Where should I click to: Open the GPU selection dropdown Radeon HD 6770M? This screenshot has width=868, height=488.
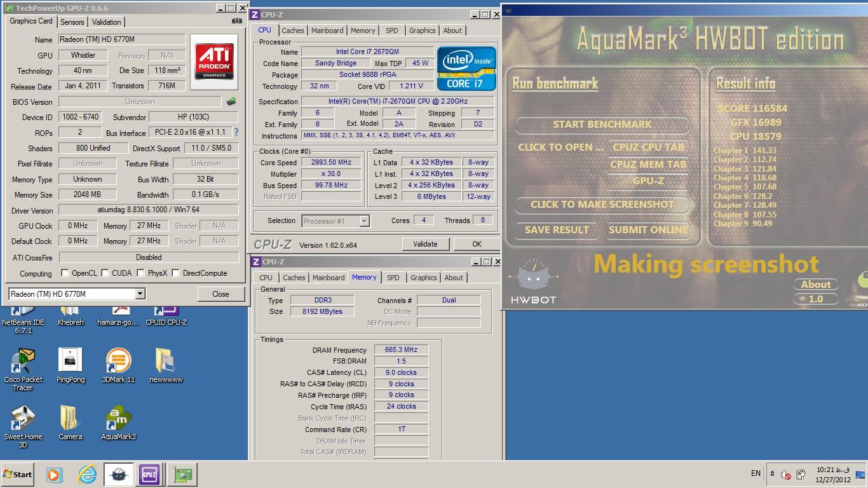coord(77,294)
